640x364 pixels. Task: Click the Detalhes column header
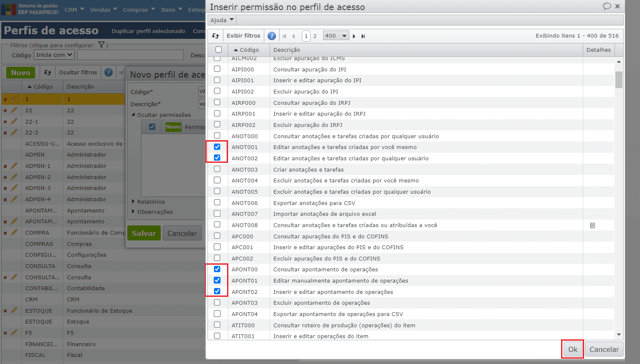[599, 50]
